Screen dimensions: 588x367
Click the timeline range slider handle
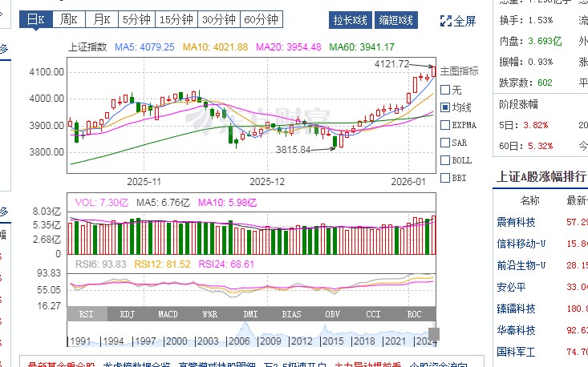click(434, 334)
